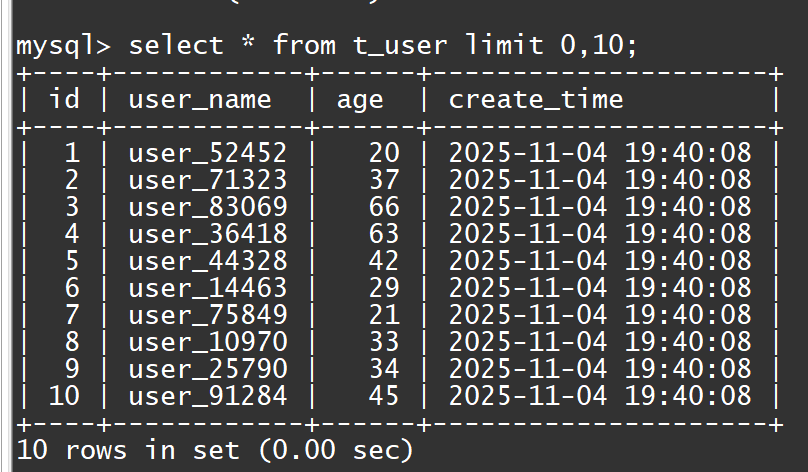Select the cell 'user_52452'
Viewport: 808px width, 472px height.
208,153
